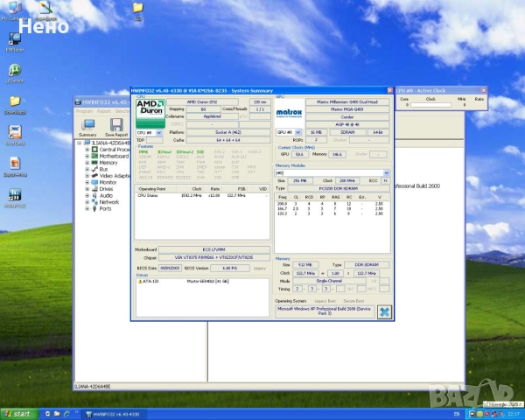Viewport: 525px width, 420px height.
Task: Click the Internet Explorer quick launch icon
Action: coord(66,414)
